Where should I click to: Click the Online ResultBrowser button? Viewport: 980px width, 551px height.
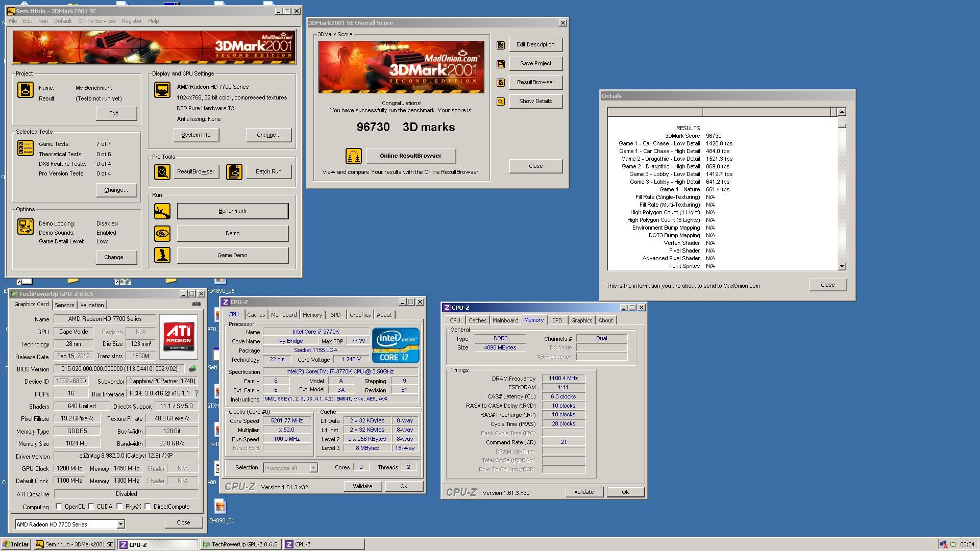click(x=410, y=156)
